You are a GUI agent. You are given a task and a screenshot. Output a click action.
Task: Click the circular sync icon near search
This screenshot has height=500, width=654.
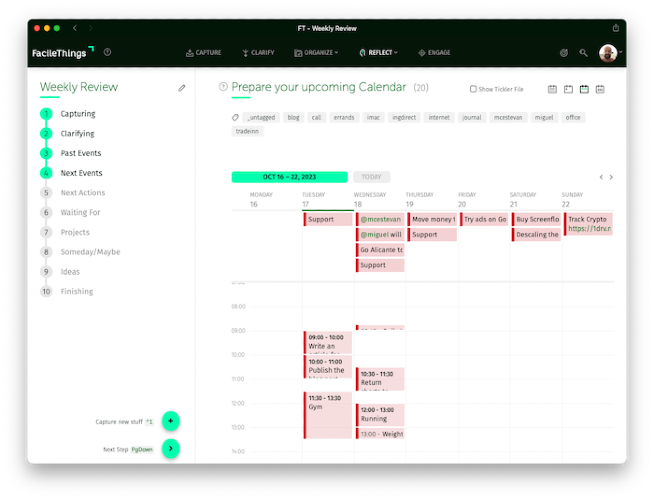(x=564, y=53)
